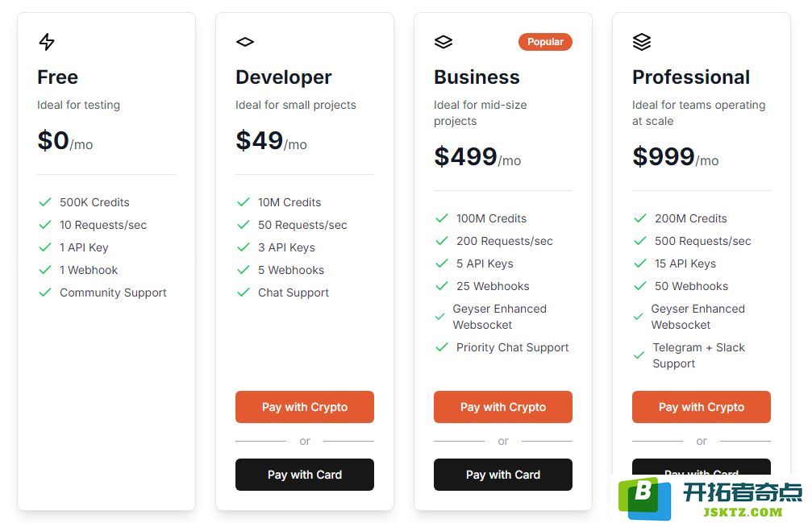Click the single-layer diamond icon on Developer plan

245,42
